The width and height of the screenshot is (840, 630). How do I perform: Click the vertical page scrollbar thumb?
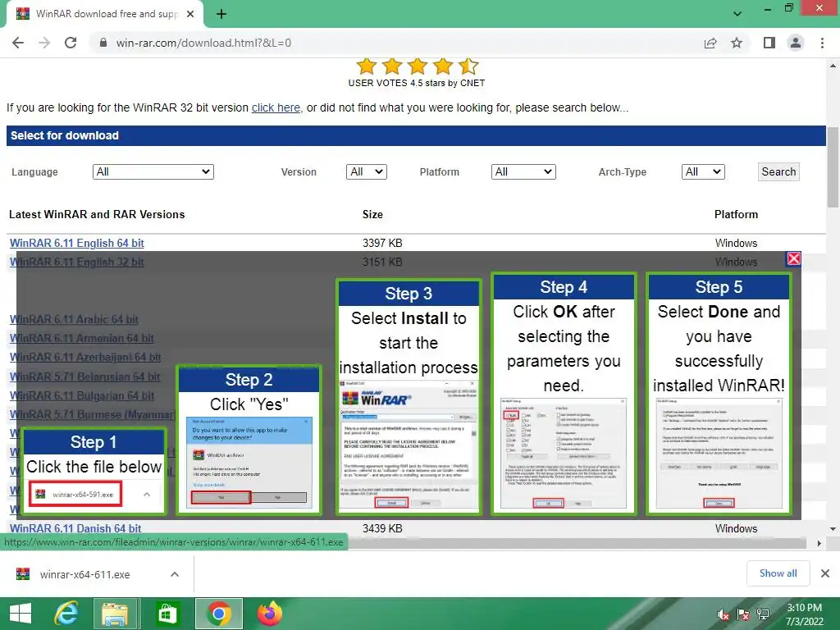click(x=833, y=167)
